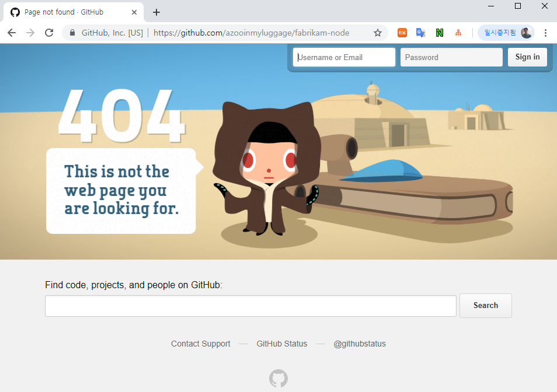Minimize the browser window

[491, 6]
